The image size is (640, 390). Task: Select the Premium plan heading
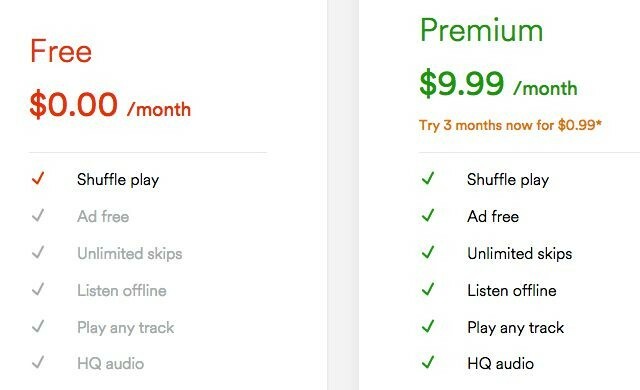pyautogui.click(x=482, y=31)
